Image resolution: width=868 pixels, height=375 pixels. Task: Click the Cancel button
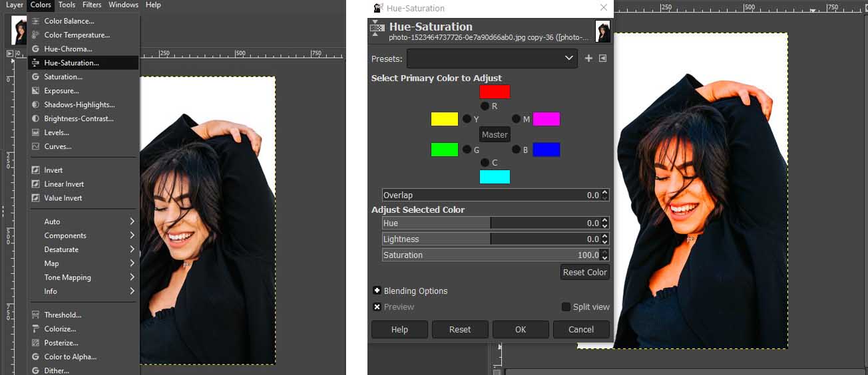581,329
